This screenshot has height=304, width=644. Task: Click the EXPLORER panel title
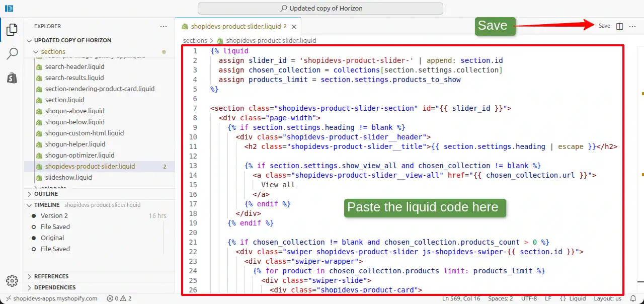click(48, 26)
